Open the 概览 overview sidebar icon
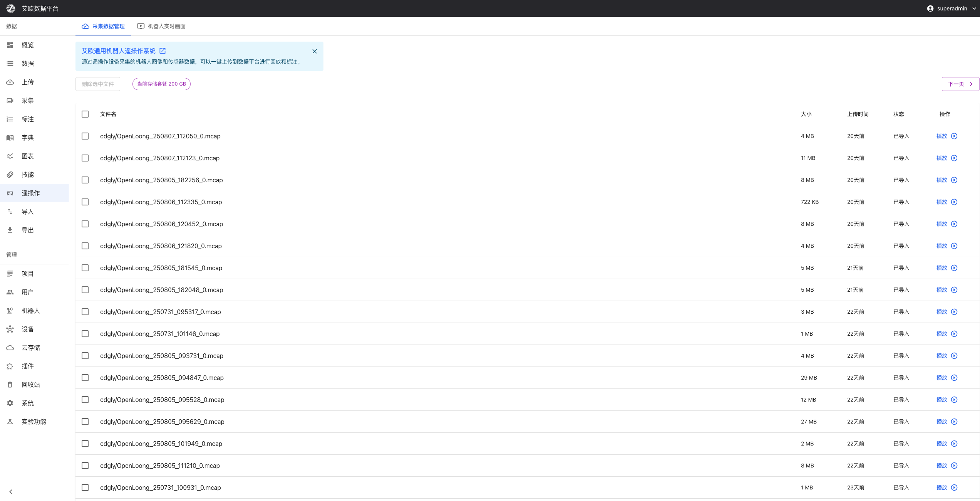The height and width of the screenshot is (501, 980). 10,45
